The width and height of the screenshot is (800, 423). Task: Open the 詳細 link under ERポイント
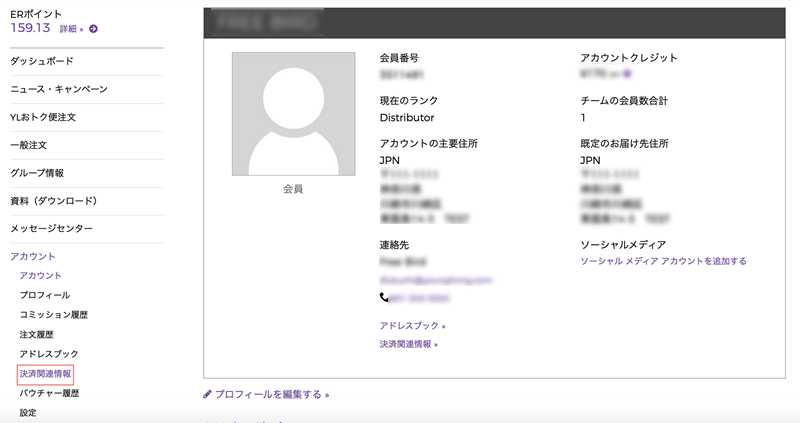[69, 29]
